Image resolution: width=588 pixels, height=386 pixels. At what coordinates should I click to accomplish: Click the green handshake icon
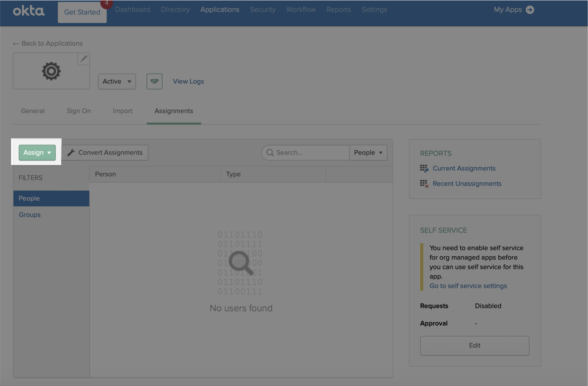tap(154, 81)
